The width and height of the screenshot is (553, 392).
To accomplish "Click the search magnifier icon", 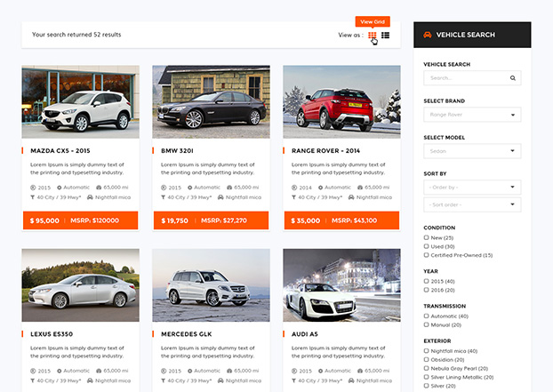I will tap(513, 78).
